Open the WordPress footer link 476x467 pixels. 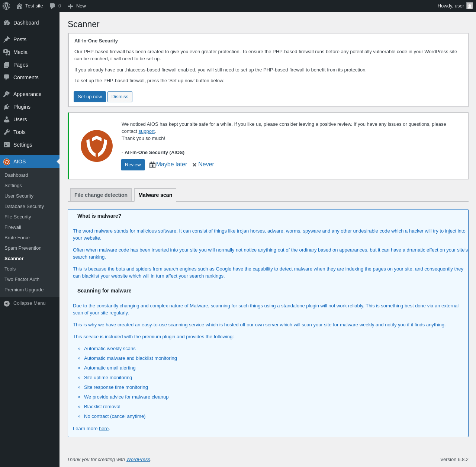(138, 460)
